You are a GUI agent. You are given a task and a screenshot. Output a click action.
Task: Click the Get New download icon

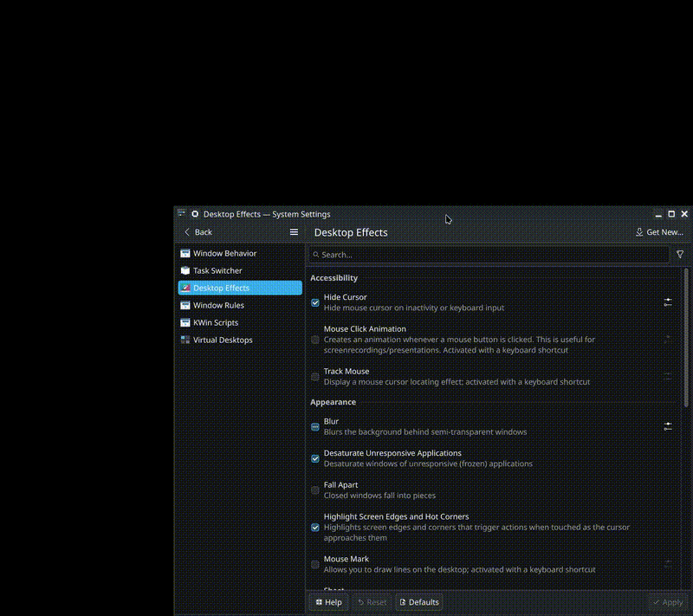[x=639, y=232]
